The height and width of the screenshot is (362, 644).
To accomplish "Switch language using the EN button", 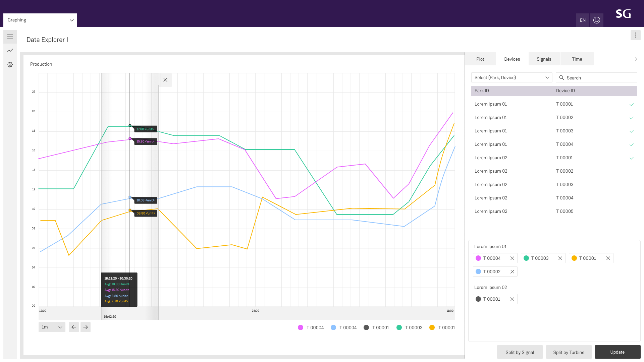I will tap(583, 20).
